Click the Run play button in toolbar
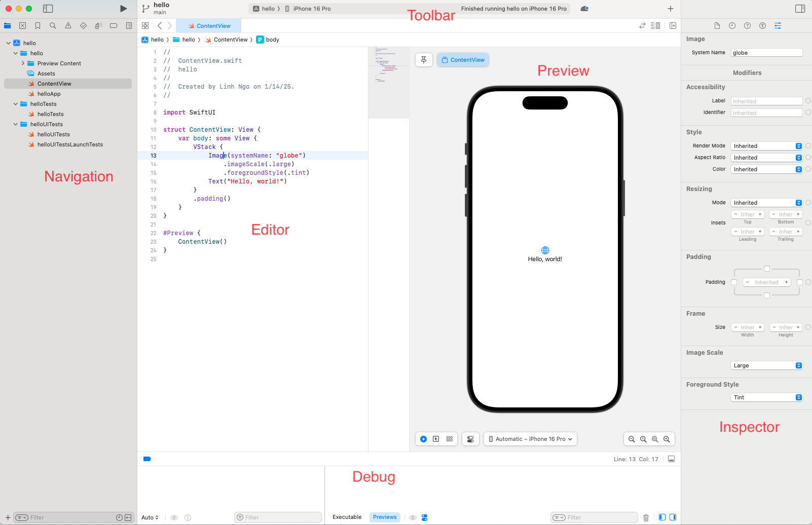812x525 pixels. pos(123,9)
